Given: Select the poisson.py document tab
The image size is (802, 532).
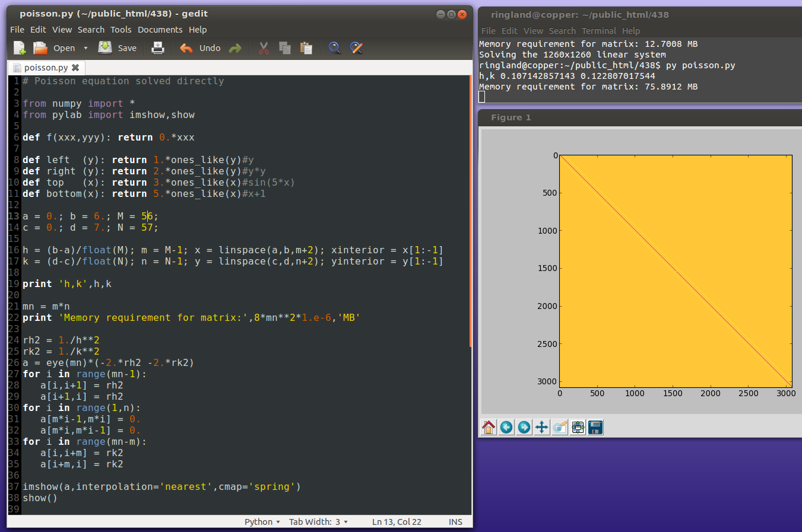Looking at the screenshot, I should pos(46,68).
